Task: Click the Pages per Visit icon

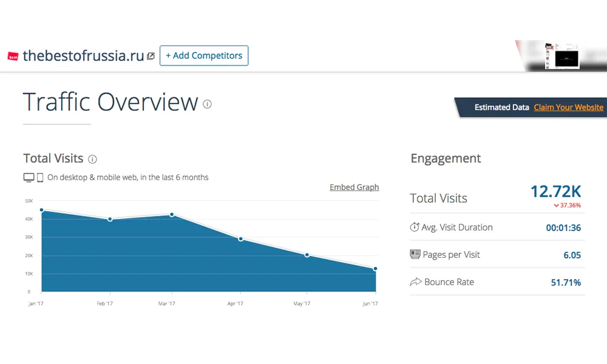Action: 415,254
